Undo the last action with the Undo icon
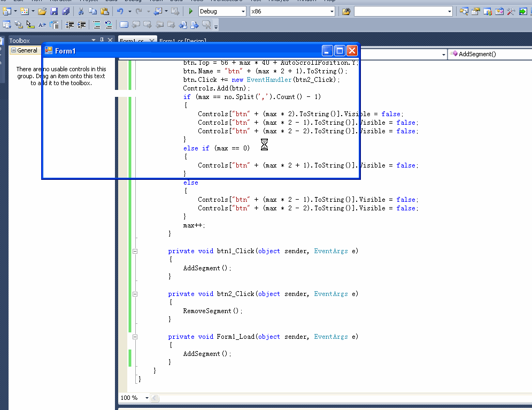 pos(120,11)
